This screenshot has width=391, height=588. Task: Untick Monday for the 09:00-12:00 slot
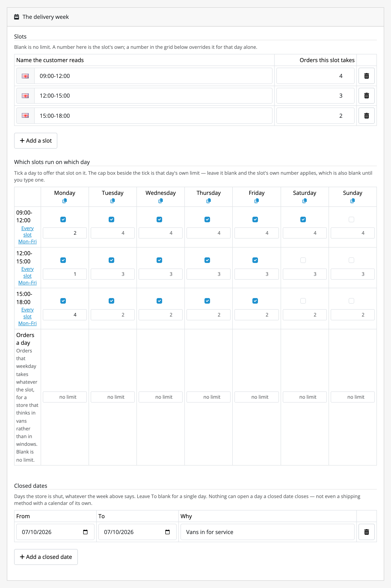click(x=63, y=219)
